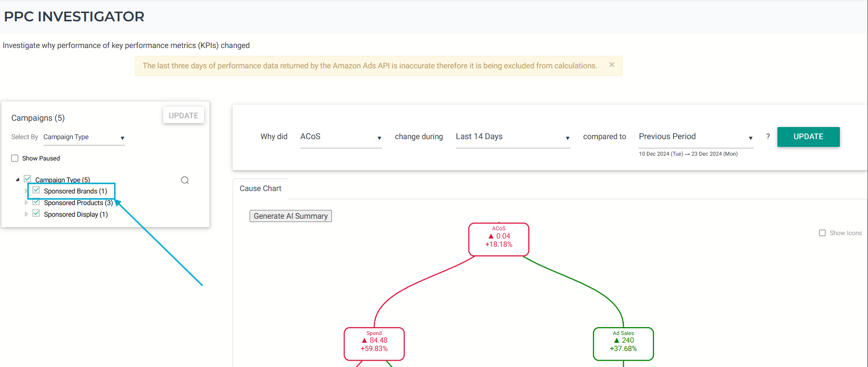Select the Ad Sales node in the cause chart

click(623, 344)
